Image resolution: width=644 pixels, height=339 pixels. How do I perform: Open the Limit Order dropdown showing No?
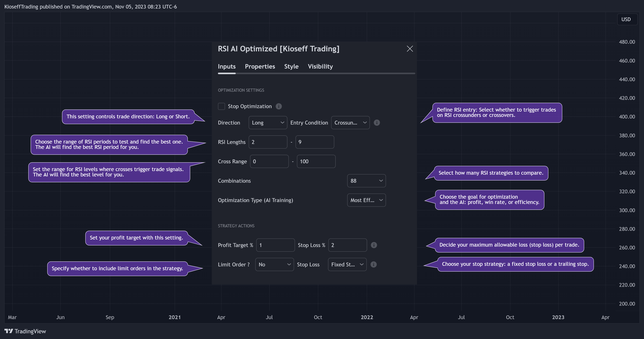click(x=274, y=264)
